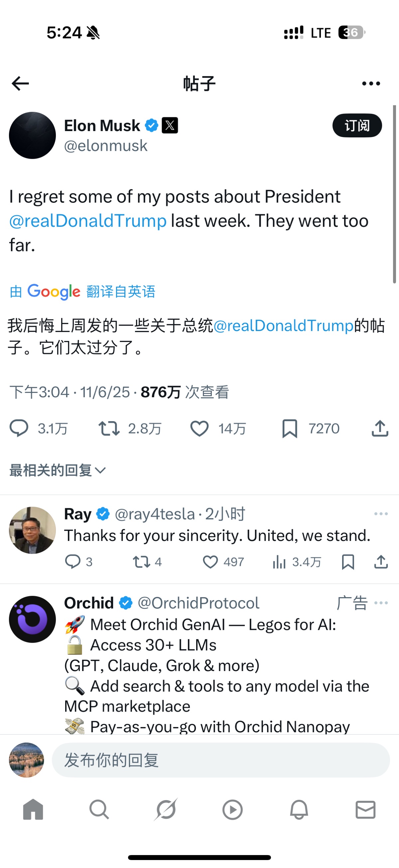Open the three-dot post options menu
Screen dimensions: 399x868
click(371, 84)
